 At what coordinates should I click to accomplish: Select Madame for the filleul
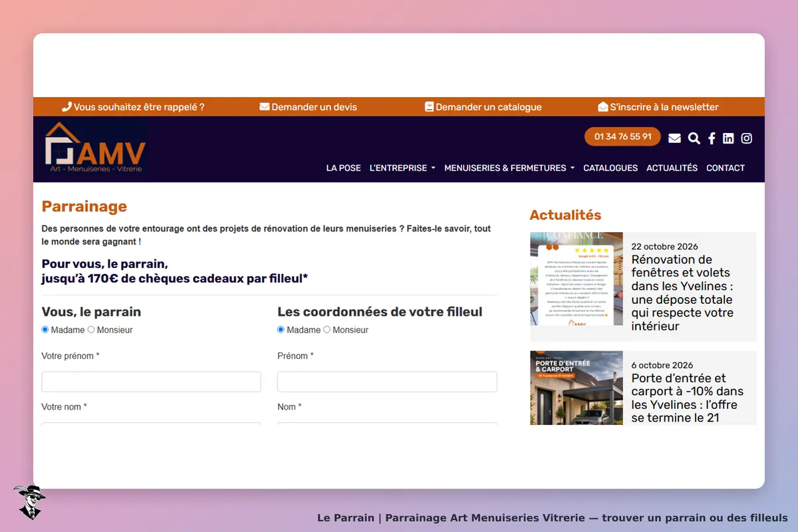click(x=281, y=330)
